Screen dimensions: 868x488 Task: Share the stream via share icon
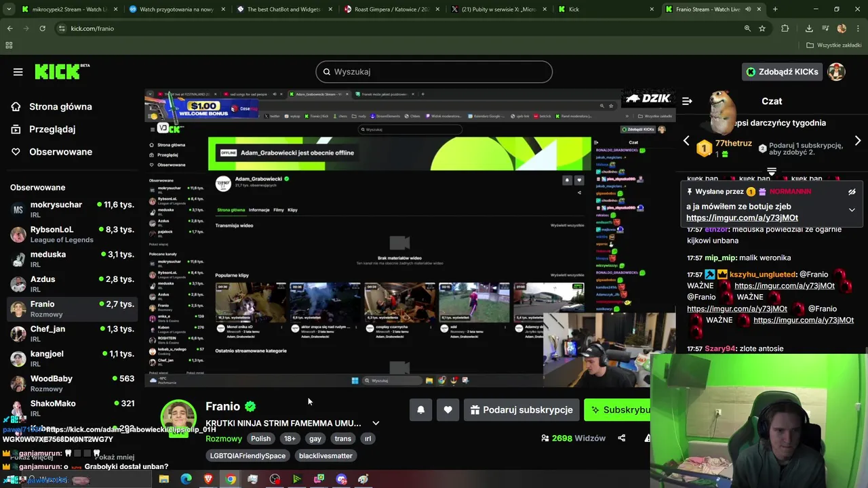pos(622,439)
